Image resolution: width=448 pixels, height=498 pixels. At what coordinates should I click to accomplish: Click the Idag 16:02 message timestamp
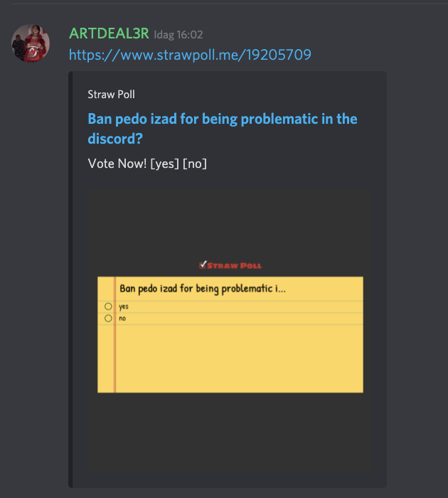tap(178, 35)
